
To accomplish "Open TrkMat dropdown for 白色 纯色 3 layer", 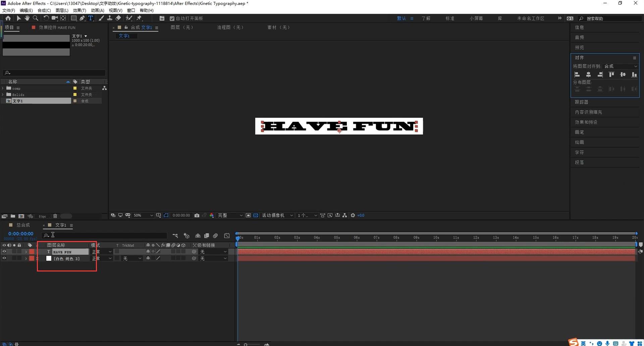I will [x=132, y=259].
